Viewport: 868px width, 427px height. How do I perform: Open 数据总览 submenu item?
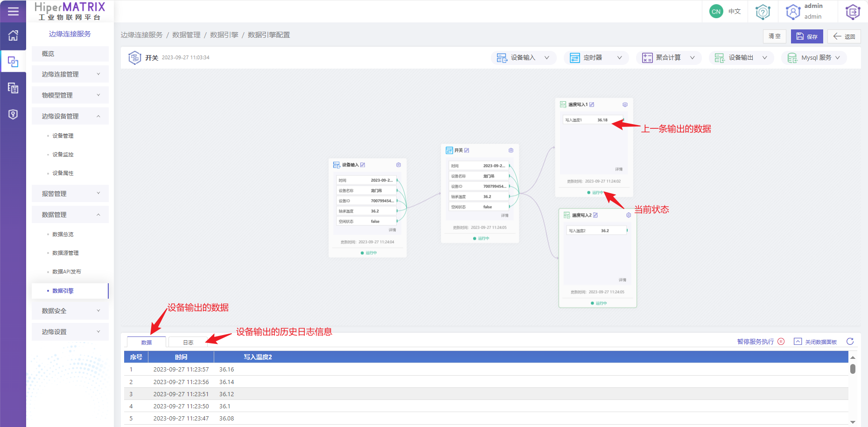pyautogui.click(x=63, y=234)
